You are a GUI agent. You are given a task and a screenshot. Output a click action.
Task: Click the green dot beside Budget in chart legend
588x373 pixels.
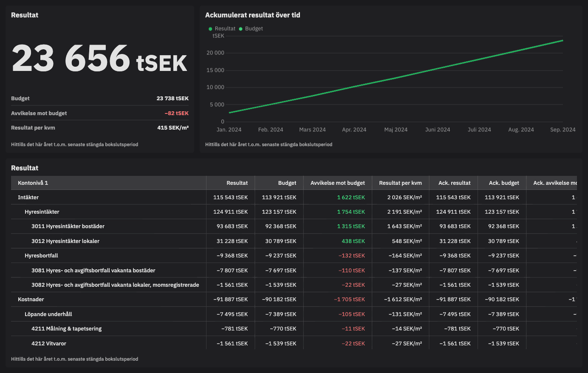241,29
